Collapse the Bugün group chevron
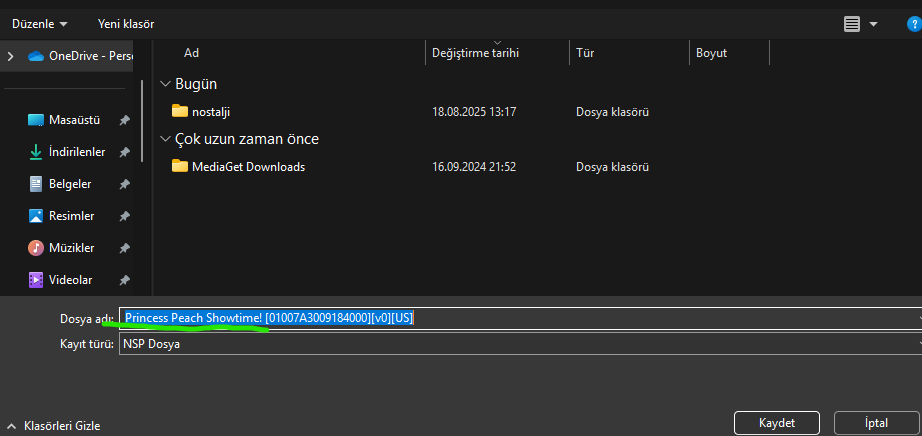922x436 pixels. (x=165, y=84)
